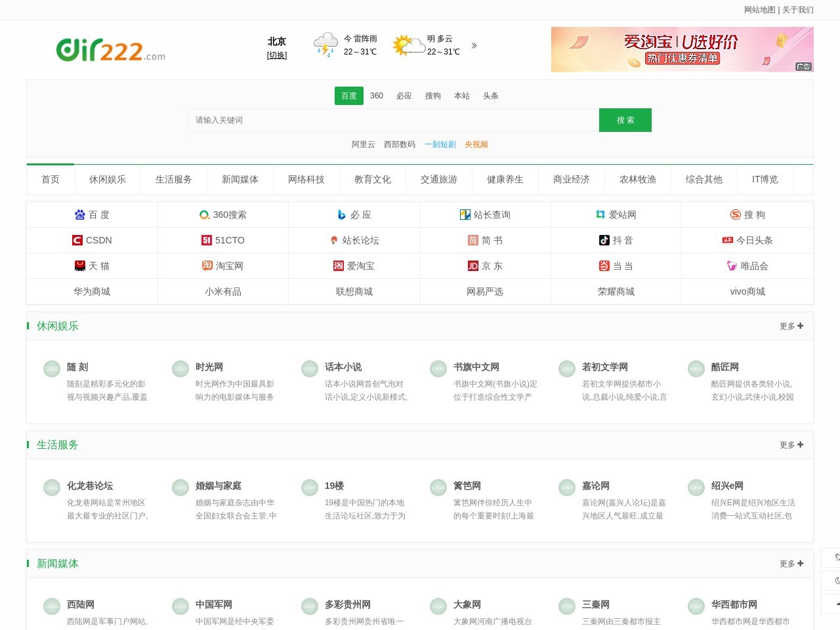Click the keyword search input field

coord(394,120)
